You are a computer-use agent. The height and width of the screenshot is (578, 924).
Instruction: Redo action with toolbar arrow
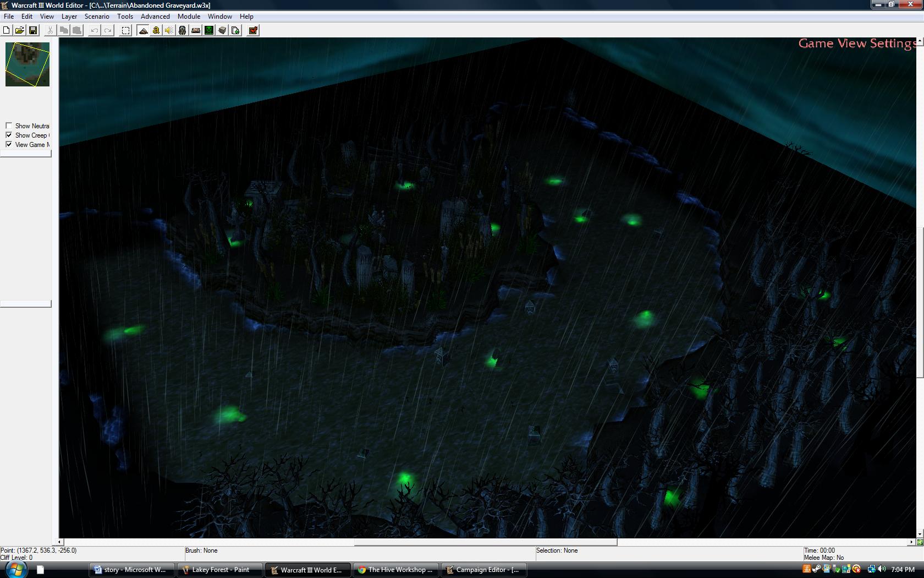[x=108, y=30]
